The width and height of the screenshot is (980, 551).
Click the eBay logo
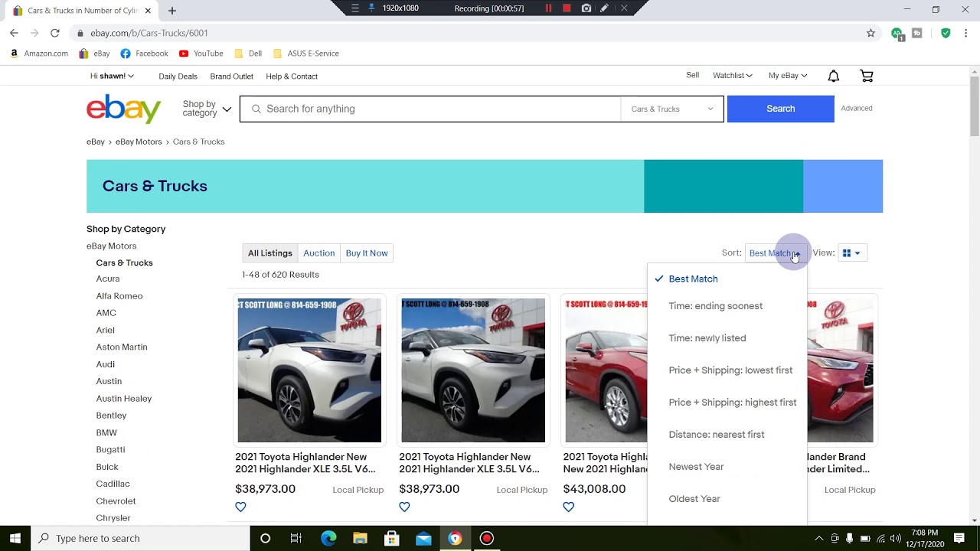pyautogui.click(x=123, y=109)
